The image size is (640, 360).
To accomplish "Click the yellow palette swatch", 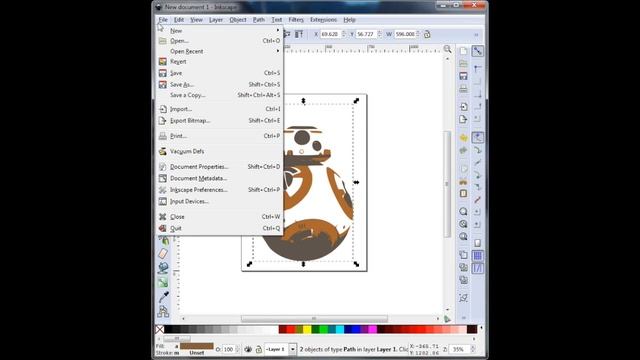I will coord(307,329).
